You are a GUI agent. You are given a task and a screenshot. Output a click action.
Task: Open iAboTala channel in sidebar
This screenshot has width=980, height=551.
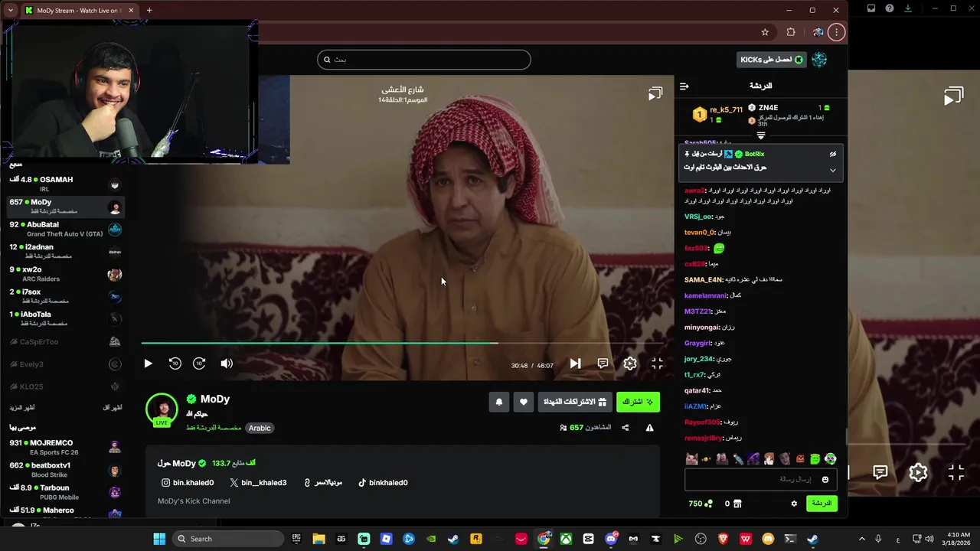point(64,318)
